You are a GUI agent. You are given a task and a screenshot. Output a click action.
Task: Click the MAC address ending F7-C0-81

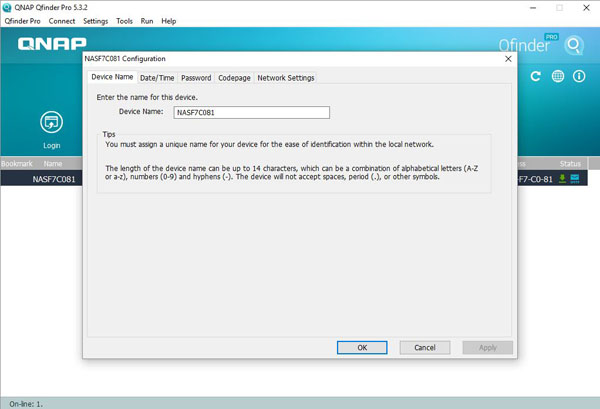[535, 179]
